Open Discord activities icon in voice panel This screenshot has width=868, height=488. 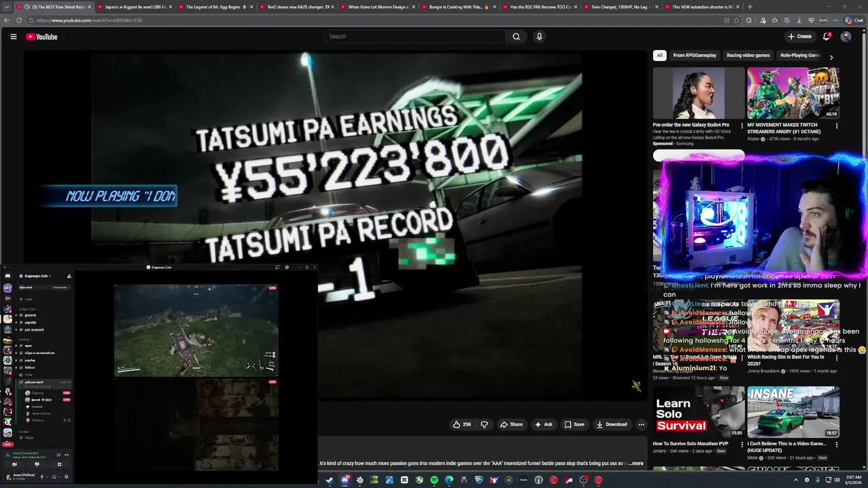click(59, 464)
